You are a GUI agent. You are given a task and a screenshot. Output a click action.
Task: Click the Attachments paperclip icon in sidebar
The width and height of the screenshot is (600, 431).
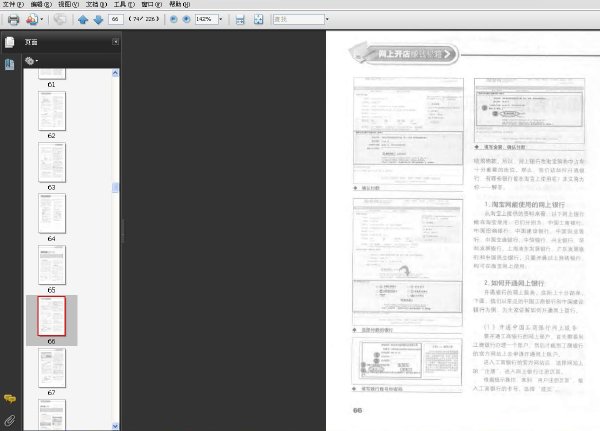coord(10,420)
